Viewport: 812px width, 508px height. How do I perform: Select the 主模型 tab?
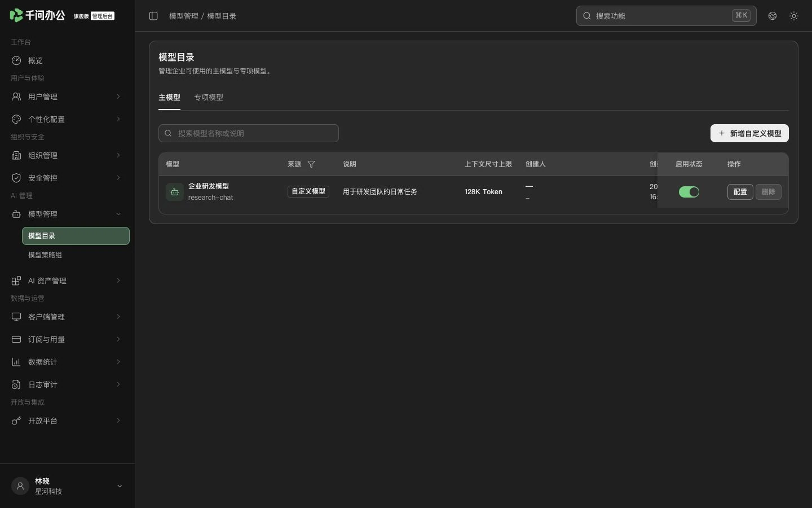[169, 98]
